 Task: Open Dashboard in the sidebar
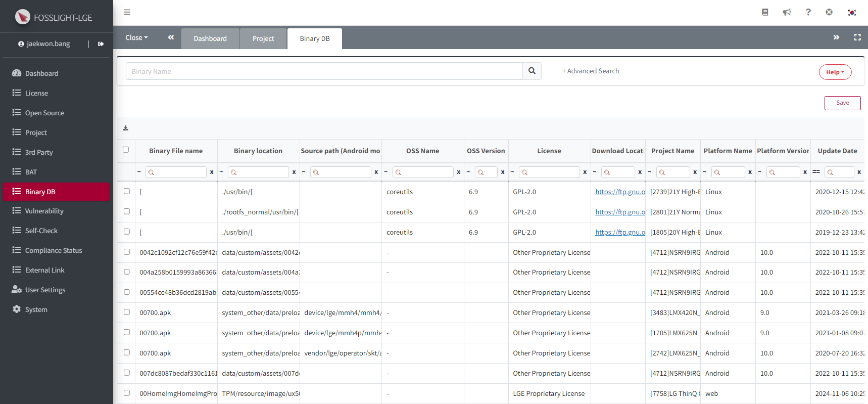tap(57, 73)
